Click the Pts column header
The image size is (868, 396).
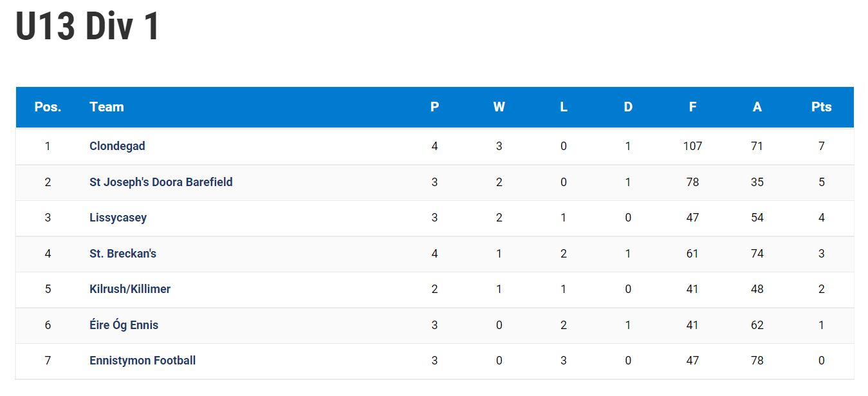822,107
